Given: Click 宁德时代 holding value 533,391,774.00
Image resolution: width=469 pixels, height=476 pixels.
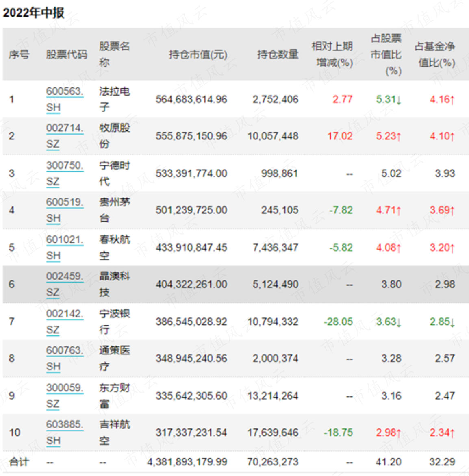Looking at the screenshot, I should click(191, 173).
